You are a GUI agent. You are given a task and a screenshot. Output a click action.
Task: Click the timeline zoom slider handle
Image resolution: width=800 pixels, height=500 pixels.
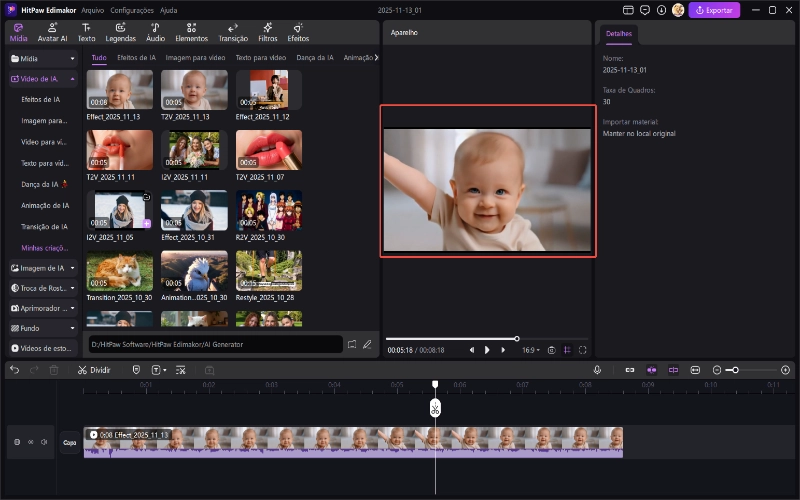[x=736, y=370]
